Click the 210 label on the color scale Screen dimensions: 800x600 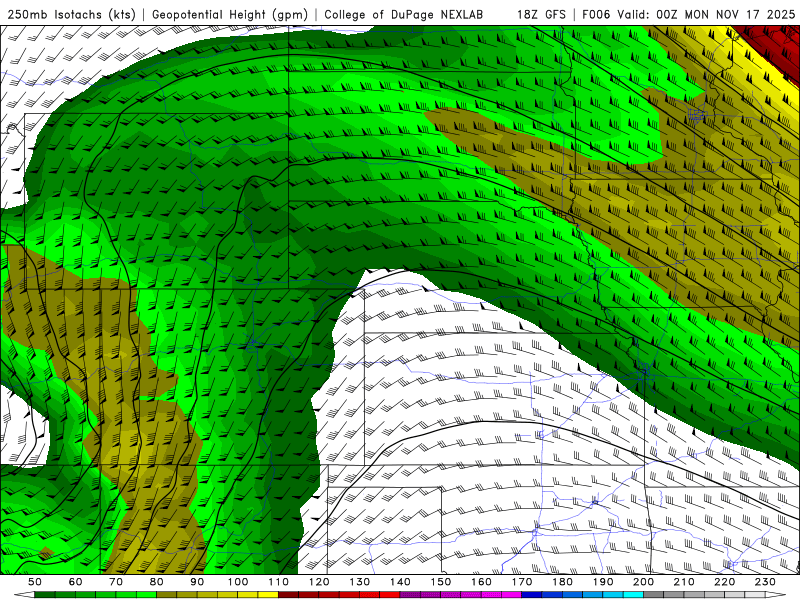coord(684,582)
